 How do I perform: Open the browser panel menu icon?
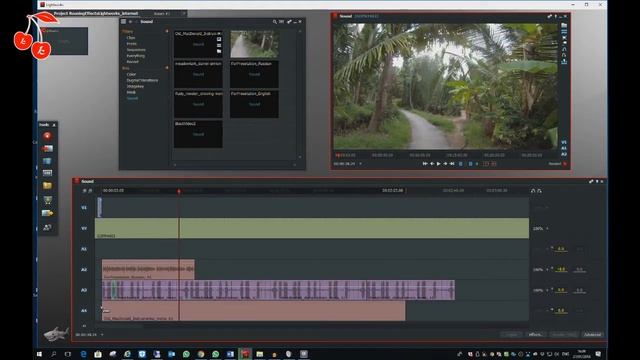point(123,22)
